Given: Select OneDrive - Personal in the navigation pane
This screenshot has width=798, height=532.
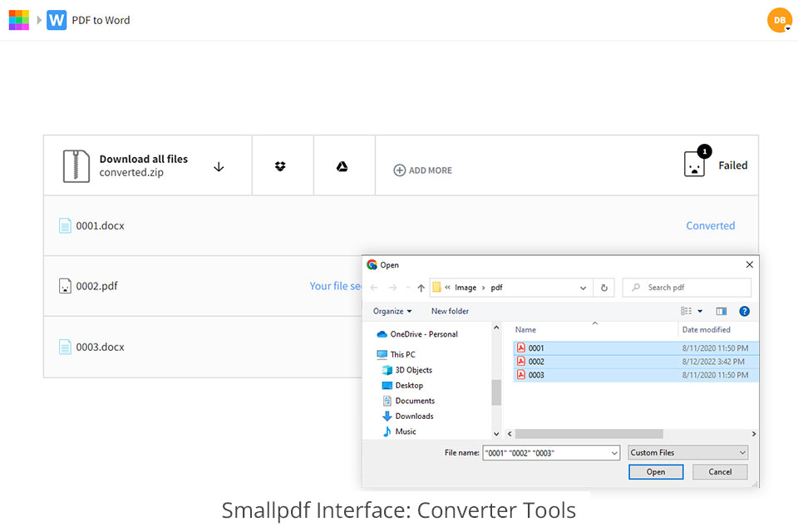Looking at the screenshot, I should pos(417,334).
